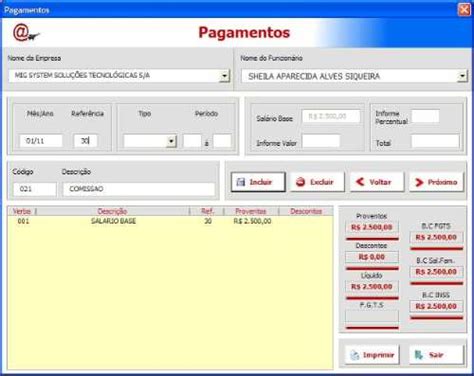Select the MIG SYSTEM company combo box
Image resolution: width=474 pixels, height=376 pixels.
point(119,76)
